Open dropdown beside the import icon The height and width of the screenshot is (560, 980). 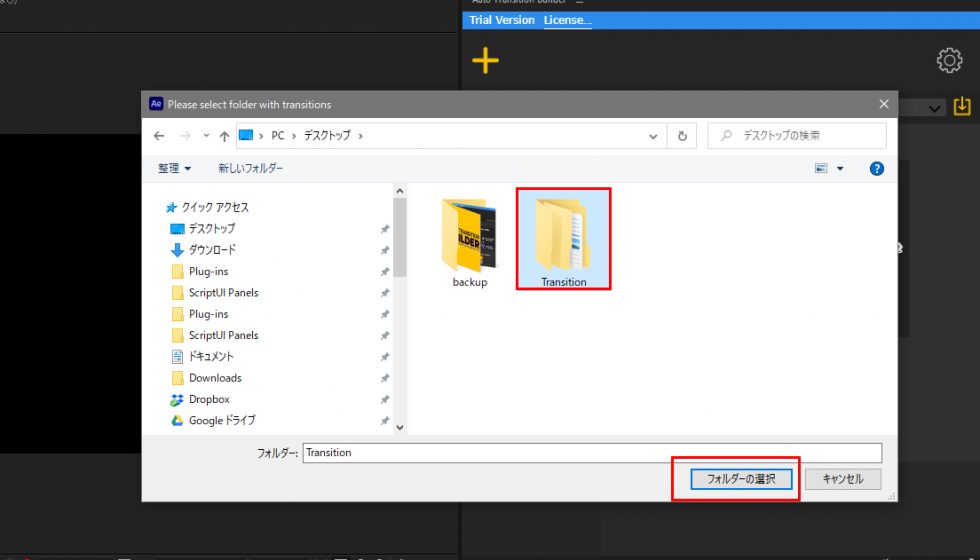click(934, 109)
